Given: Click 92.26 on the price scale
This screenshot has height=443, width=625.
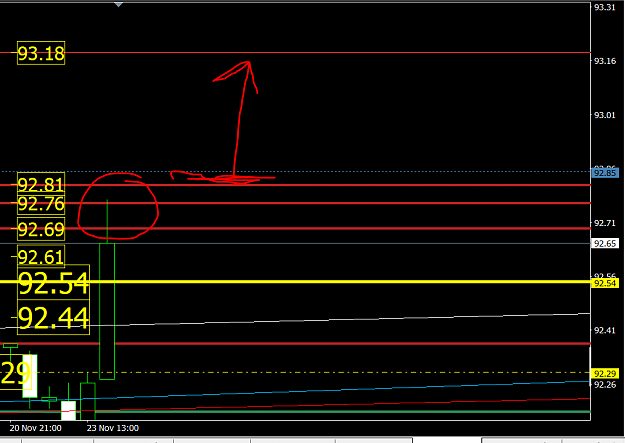Looking at the screenshot, I should point(605,385).
